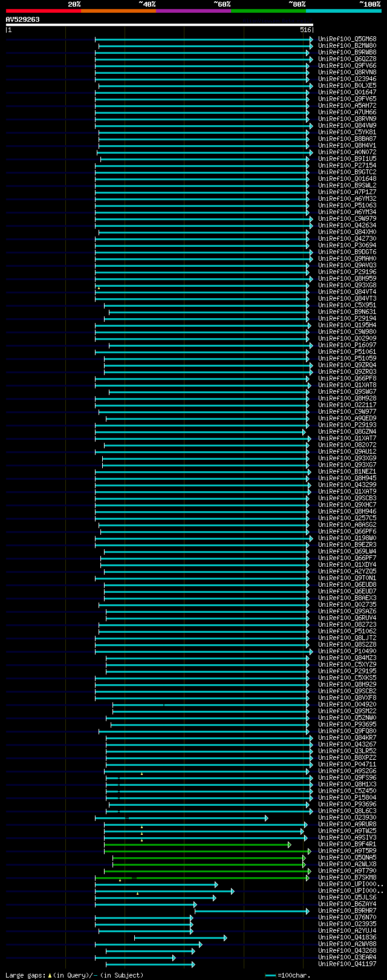This screenshot has width=387, height=980.
Task: Click label UniRef100_B0LXE5
Action: coord(347,86)
